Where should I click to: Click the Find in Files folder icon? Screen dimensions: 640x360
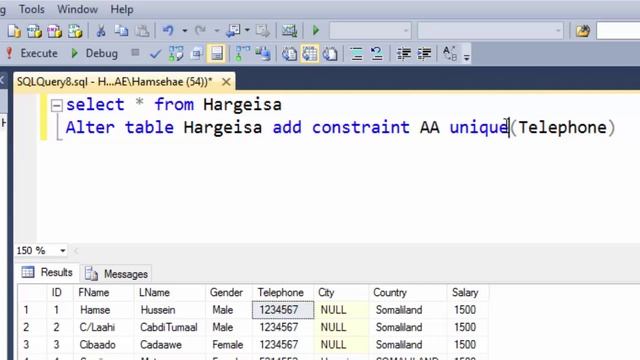coord(583,31)
